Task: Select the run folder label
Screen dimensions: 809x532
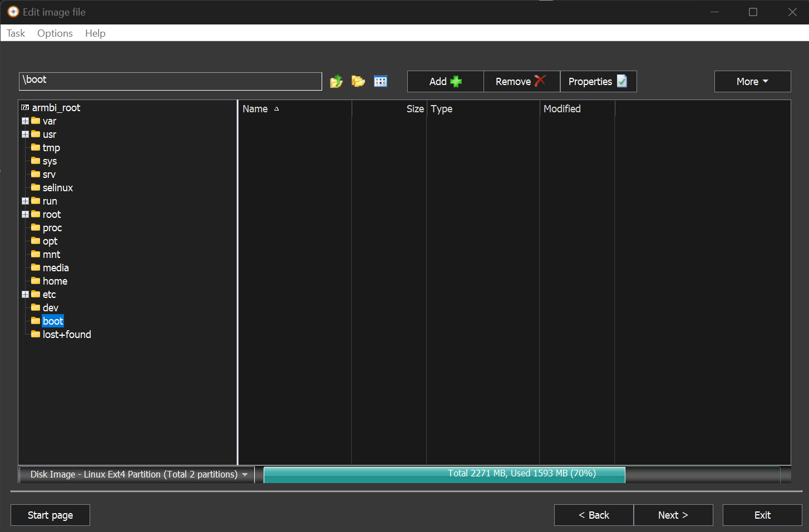Action: [50, 201]
